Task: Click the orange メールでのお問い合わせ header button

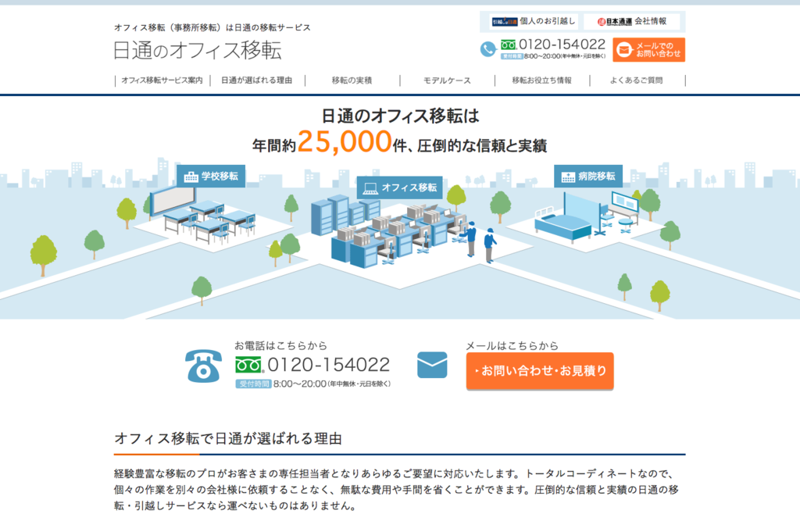Action: coord(649,49)
